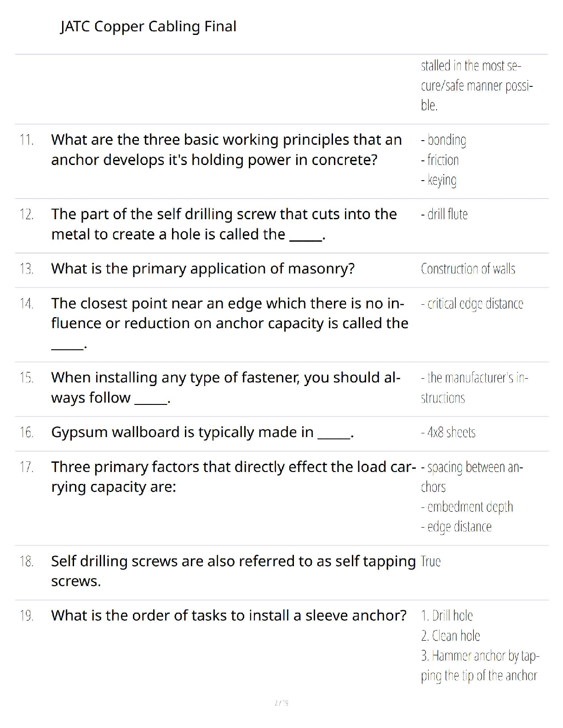
Task: Select question 12 about self drilling screw
Action: tap(224, 224)
